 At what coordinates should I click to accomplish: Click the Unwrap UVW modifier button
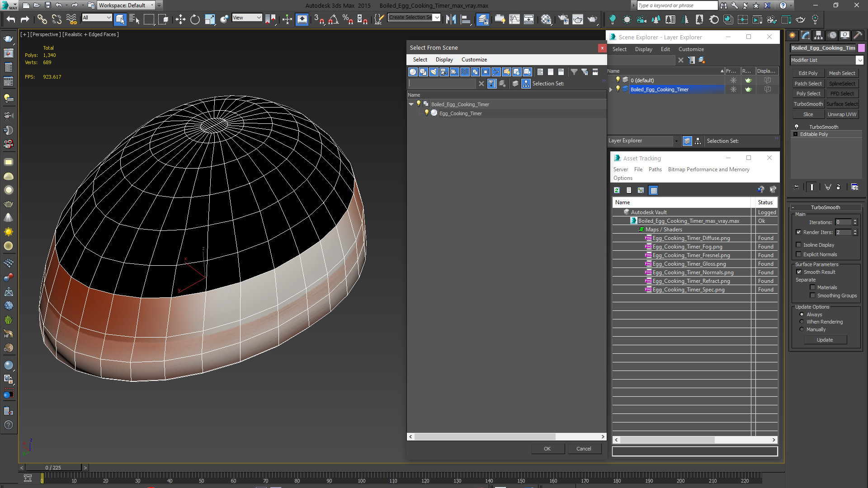(x=842, y=114)
